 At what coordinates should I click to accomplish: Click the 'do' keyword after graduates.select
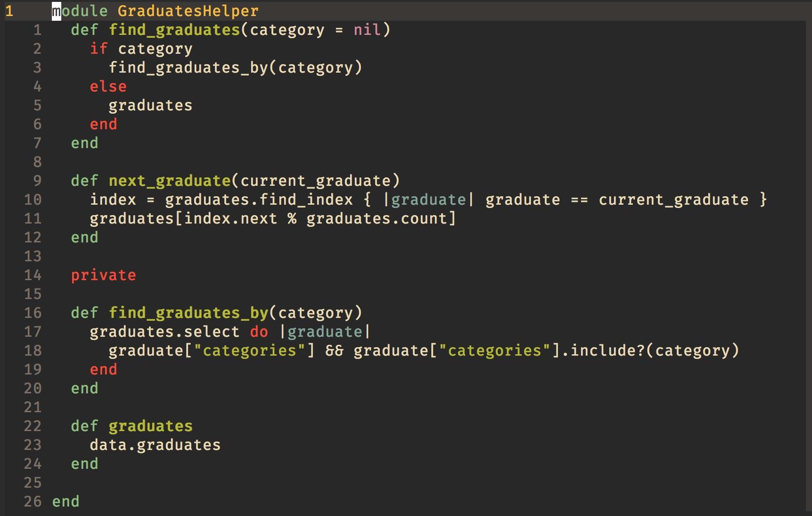pos(259,332)
